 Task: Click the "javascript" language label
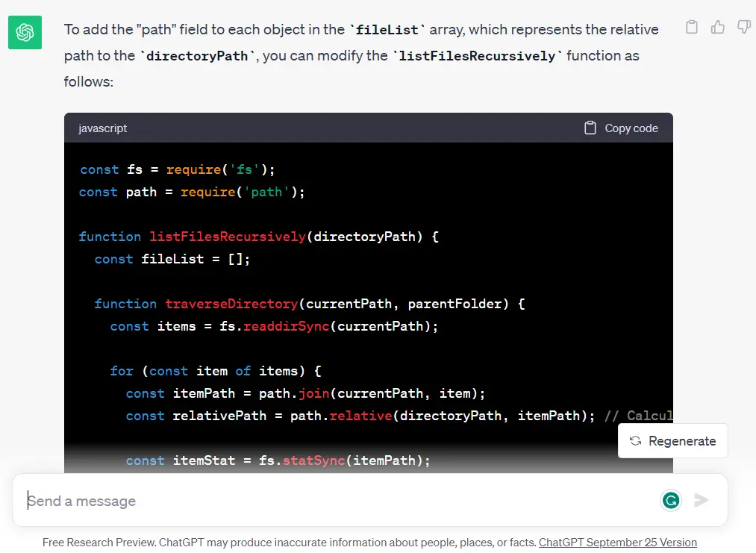click(x=103, y=128)
